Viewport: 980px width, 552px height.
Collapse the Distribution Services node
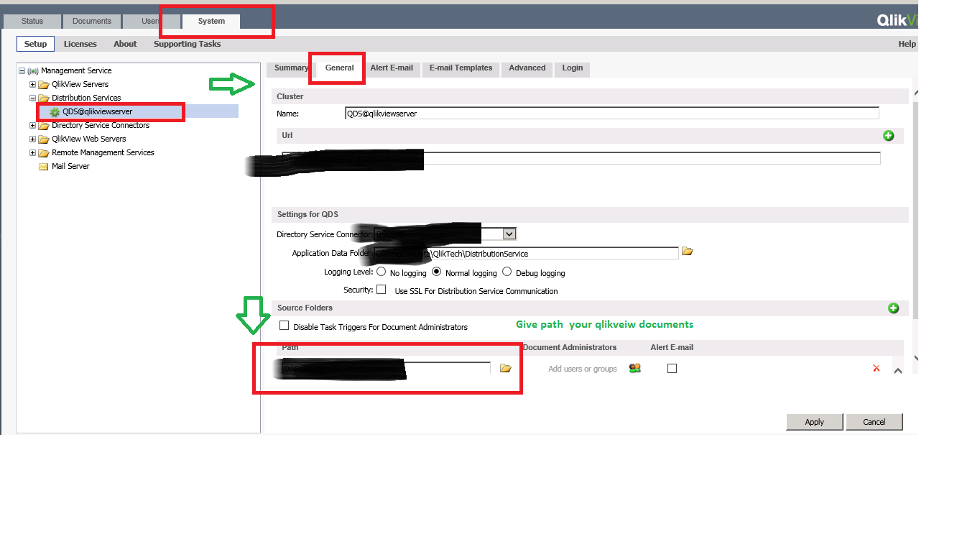32,98
